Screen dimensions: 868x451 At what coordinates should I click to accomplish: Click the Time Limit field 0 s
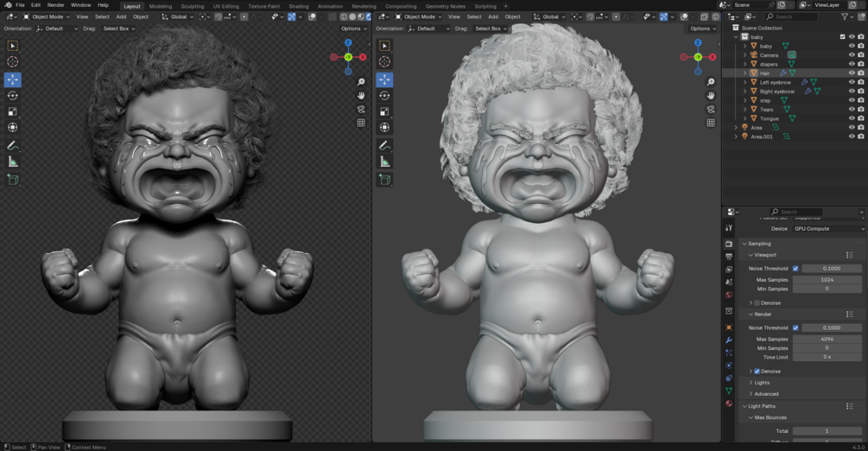pyautogui.click(x=827, y=358)
